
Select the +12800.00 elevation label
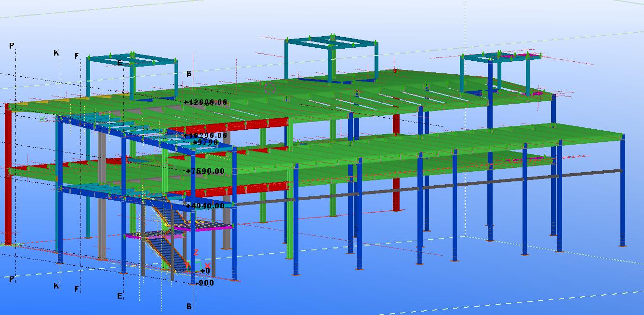(x=205, y=102)
